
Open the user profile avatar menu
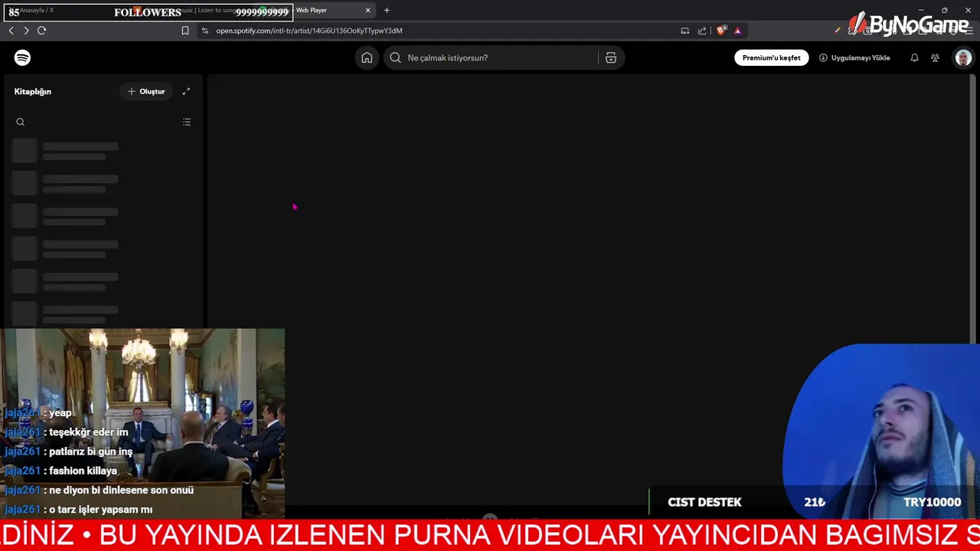tap(963, 57)
